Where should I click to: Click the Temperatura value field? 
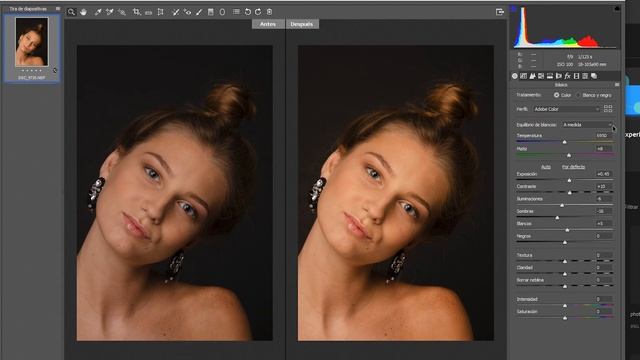(x=603, y=136)
